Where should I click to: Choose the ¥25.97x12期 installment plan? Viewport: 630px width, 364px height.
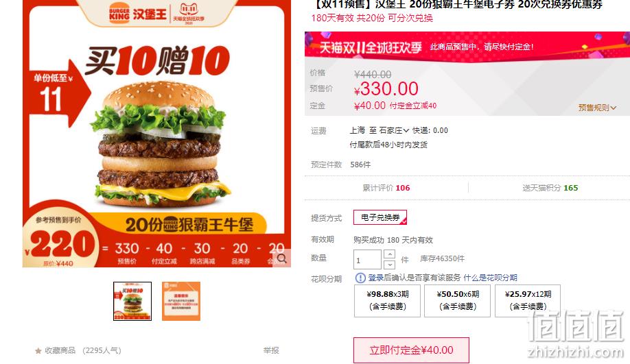(x=528, y=300)
